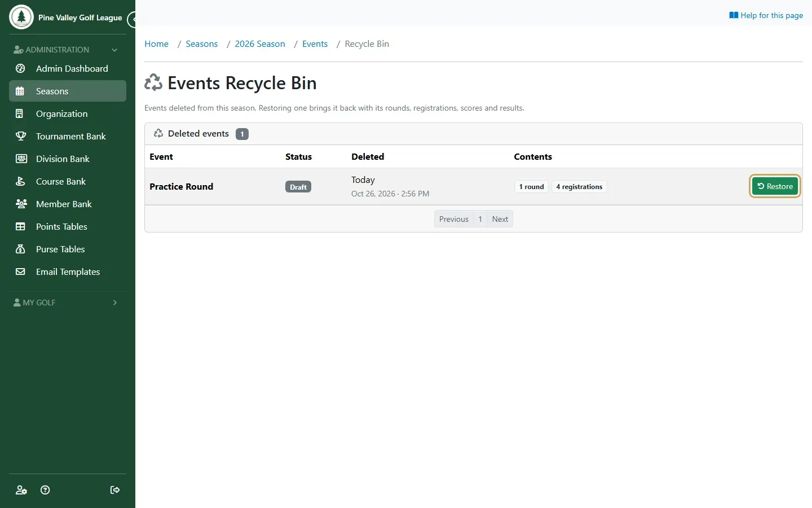Open the 2026 Season breadcrumb
812x508 pixels.
(260, 44)
